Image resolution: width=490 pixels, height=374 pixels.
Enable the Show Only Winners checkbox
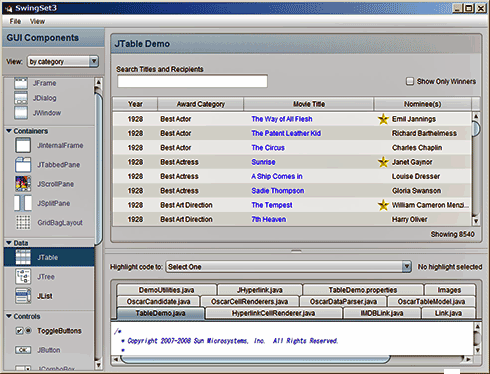410,81
